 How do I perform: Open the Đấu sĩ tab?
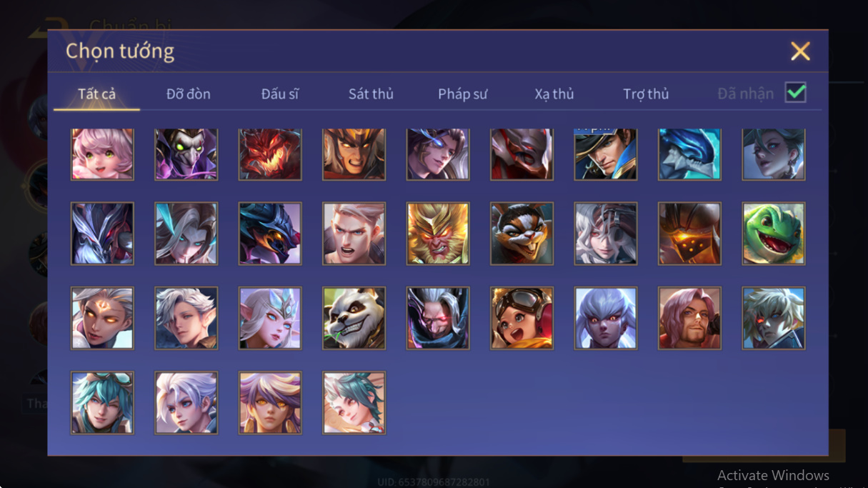click(x=280, y=94)
